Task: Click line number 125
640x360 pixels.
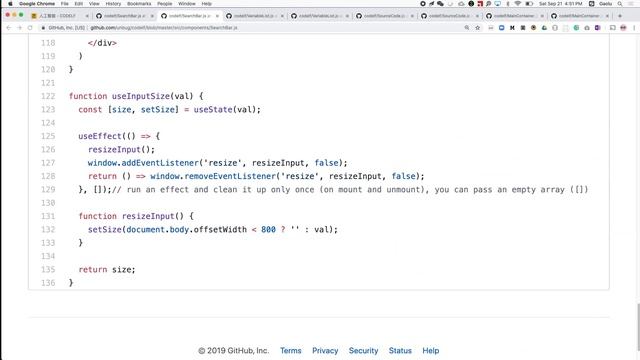Action: [x=48, y=136]
